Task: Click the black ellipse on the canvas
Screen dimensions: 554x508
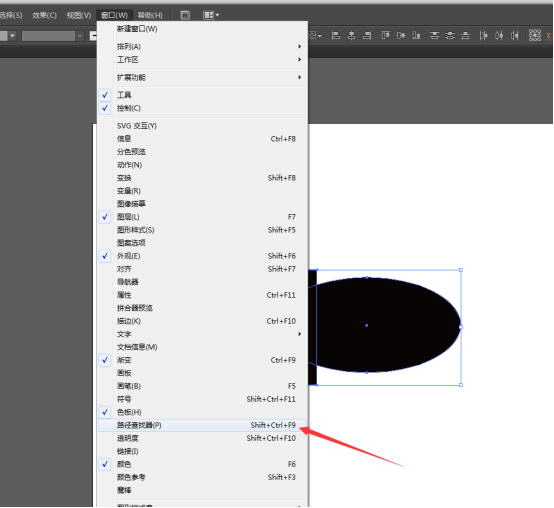Action: pos(385,325)
